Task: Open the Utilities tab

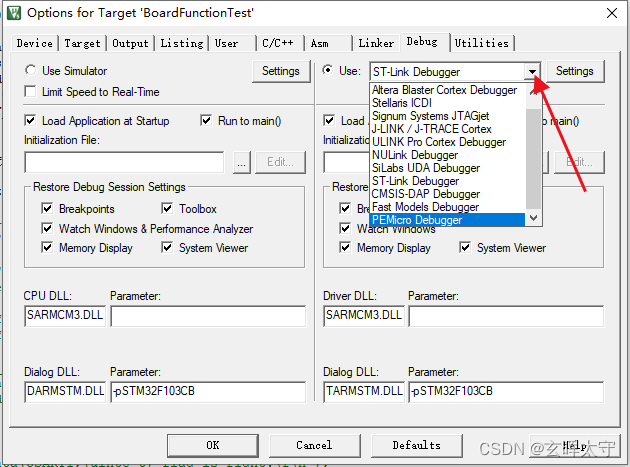Action: click(x=482, y=43)
